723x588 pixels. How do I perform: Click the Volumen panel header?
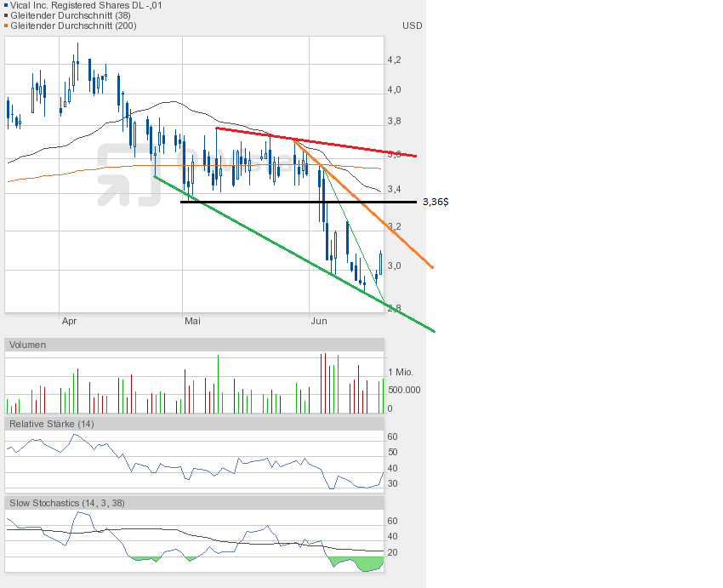click(x=27, y=345)
